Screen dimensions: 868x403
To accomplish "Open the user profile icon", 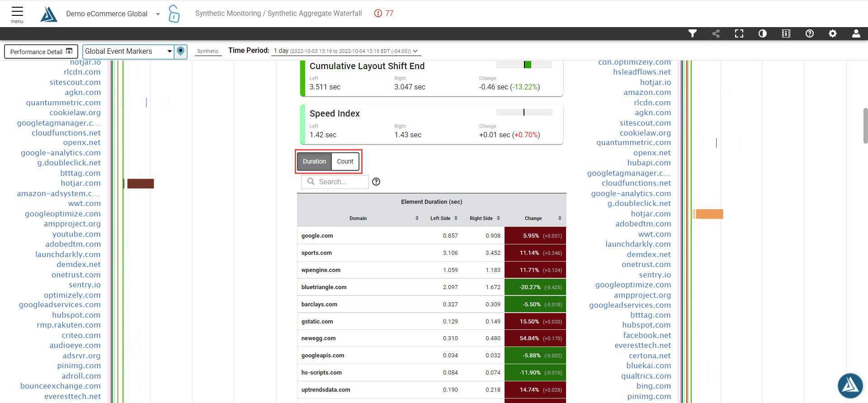I will 856,33.
